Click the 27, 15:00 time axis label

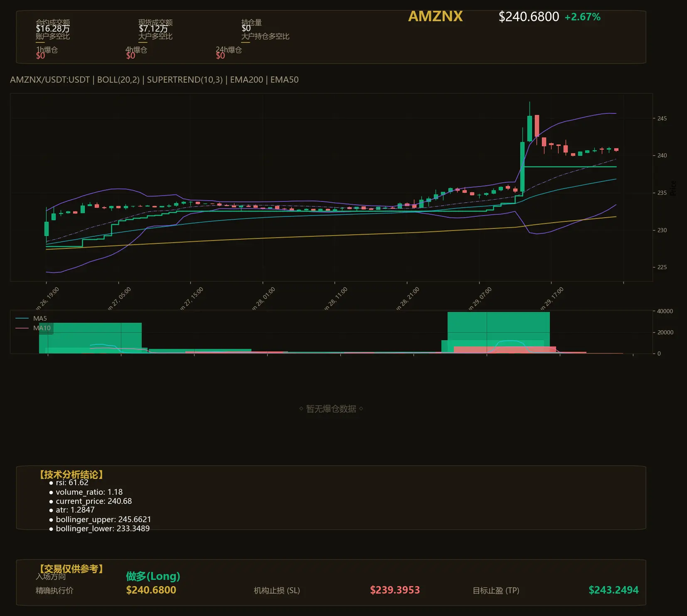pyautogui.click(x=192, y=298)
